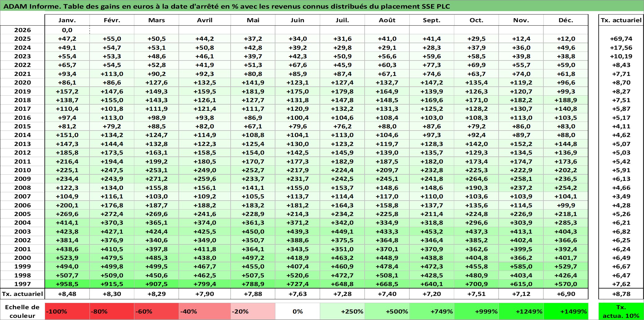Select the +188,9 cell in 2018 row
This screenshot has width=644, height=320.
(x=566, y=100)
